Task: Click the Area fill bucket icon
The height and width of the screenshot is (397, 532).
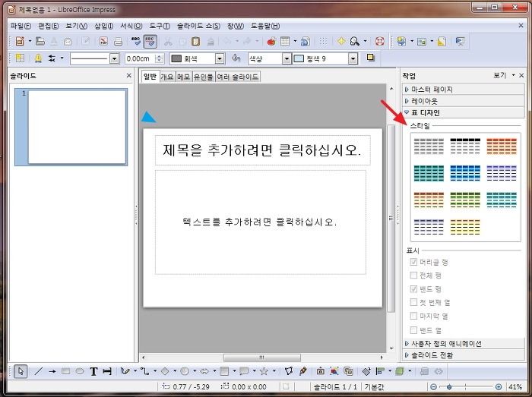Action: click(236, 58)
